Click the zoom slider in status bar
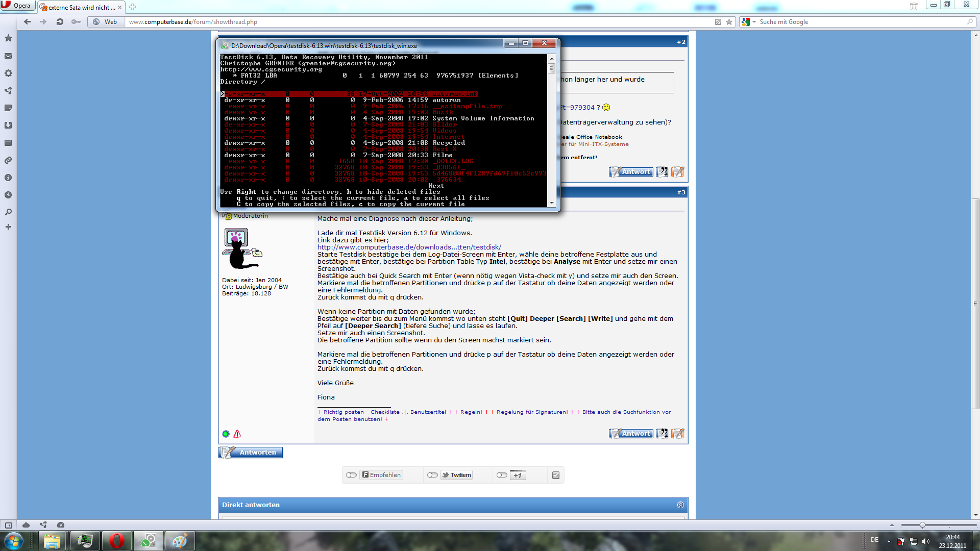The height and width of the screenshot is (551, 980). tap(922, 525)
